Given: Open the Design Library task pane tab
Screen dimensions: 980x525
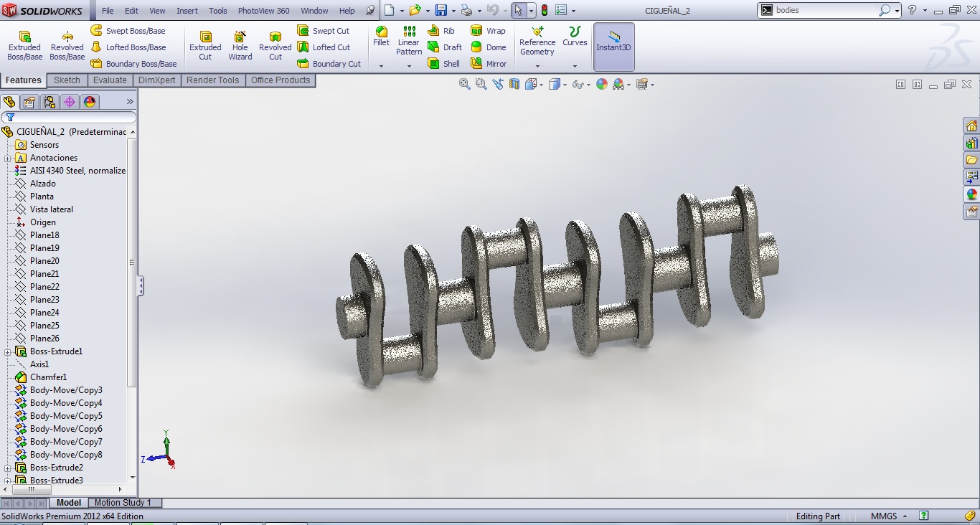Looking at the screenshot, I should click(971, 143).
